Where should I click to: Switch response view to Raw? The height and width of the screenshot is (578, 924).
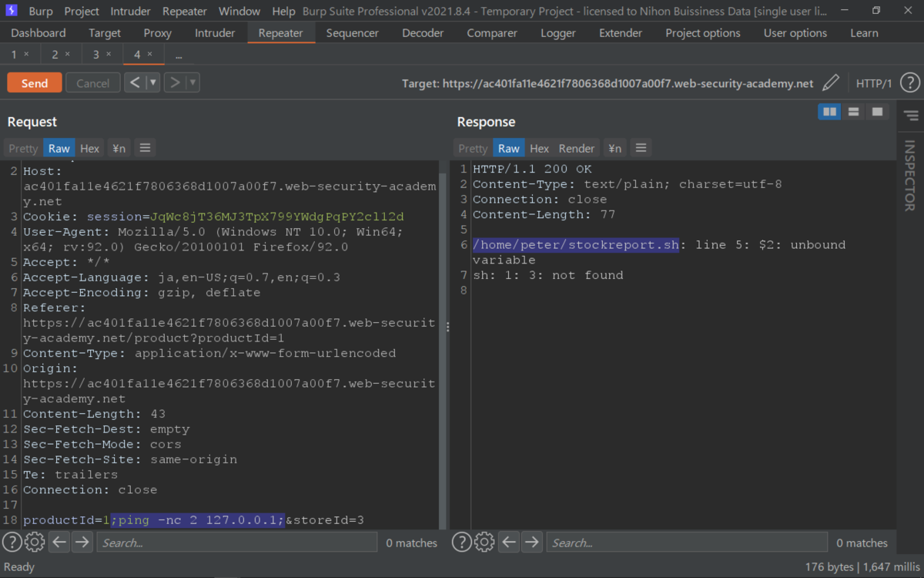coord(508,148)
